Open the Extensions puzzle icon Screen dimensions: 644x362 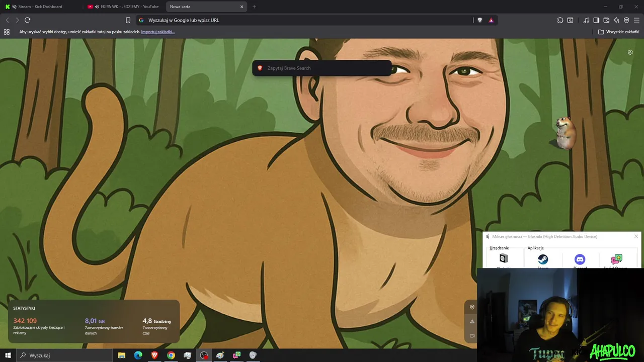[x=560, y=20]
